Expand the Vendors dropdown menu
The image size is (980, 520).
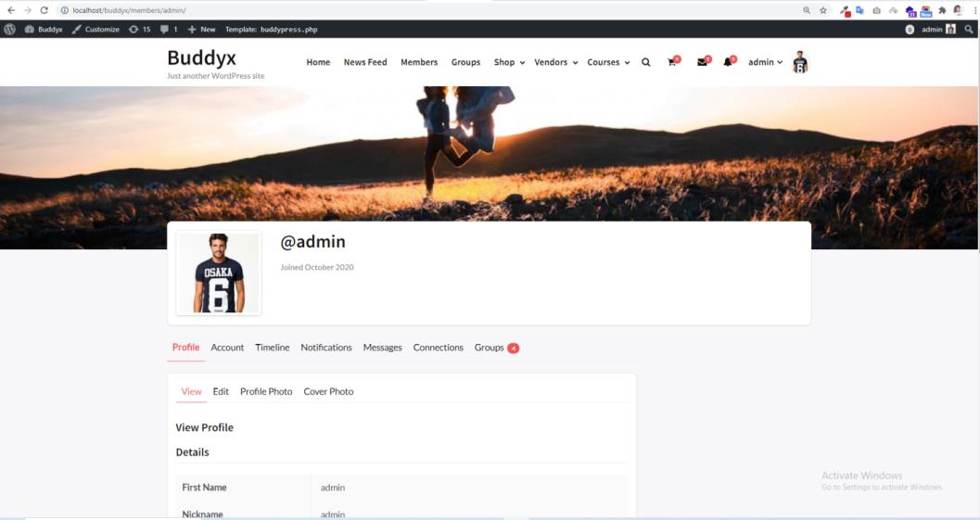click(x=555, y=62)
